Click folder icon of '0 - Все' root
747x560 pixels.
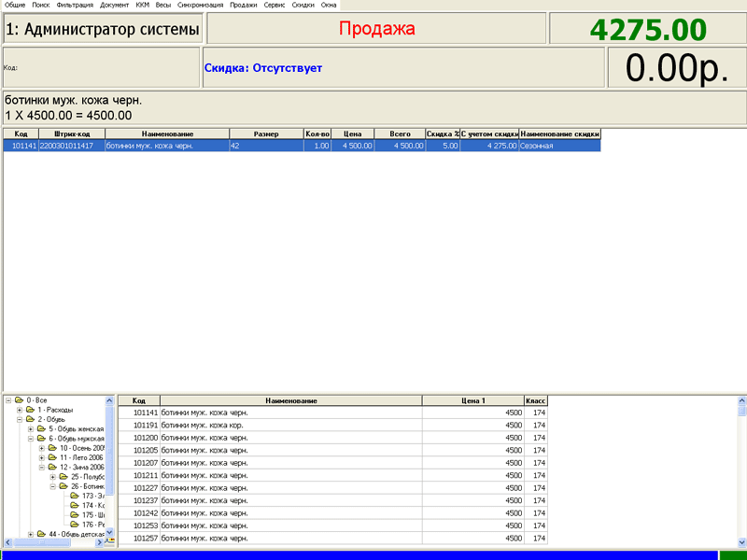point(20,400)
